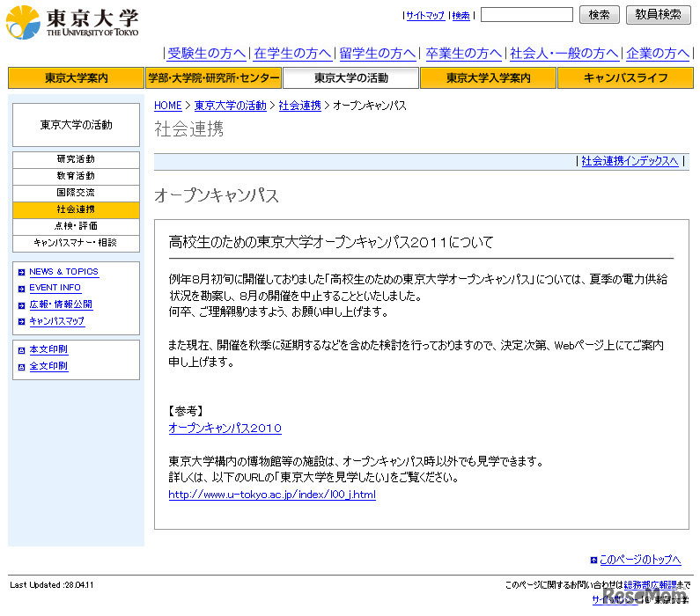This screenshot has width=700, height=616.
Task: Open the 東京大学案内 tab
Action: [x=76, y=78]
